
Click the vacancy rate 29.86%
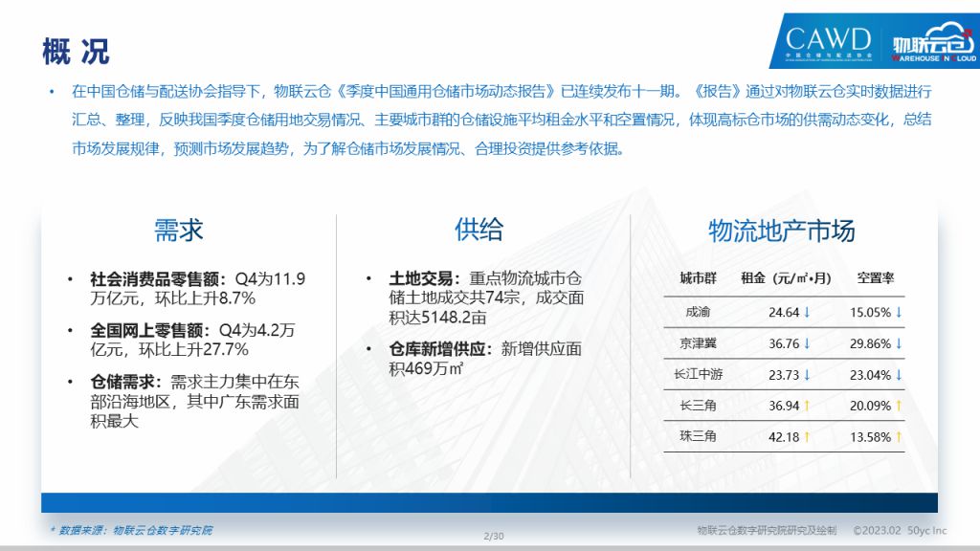[x=870, y=343]
